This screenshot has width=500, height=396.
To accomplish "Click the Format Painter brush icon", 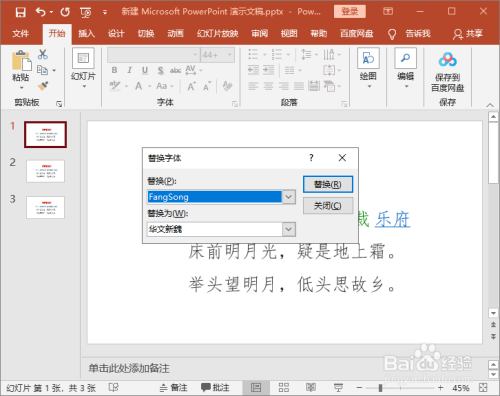I will click(x=43, y=86).
